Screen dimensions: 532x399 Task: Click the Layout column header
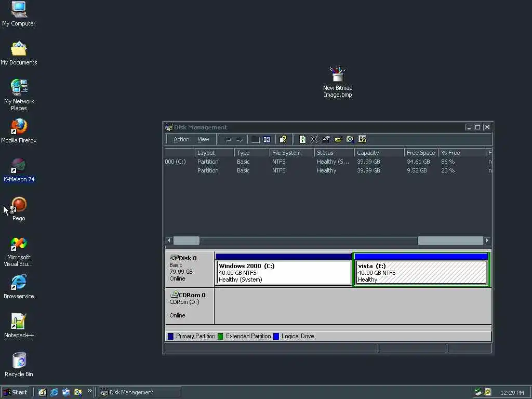point(215,153)
